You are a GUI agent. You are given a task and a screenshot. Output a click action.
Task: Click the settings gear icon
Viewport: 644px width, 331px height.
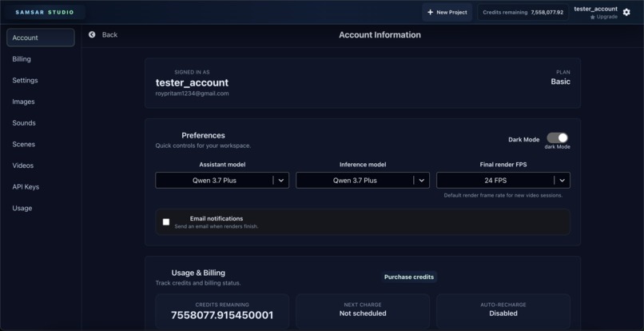(x=626, y=12)
